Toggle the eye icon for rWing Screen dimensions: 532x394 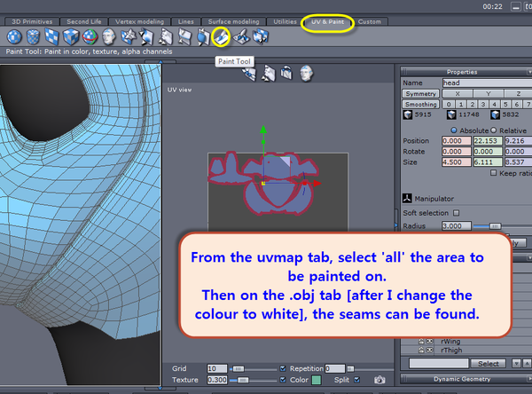[430, 341]
